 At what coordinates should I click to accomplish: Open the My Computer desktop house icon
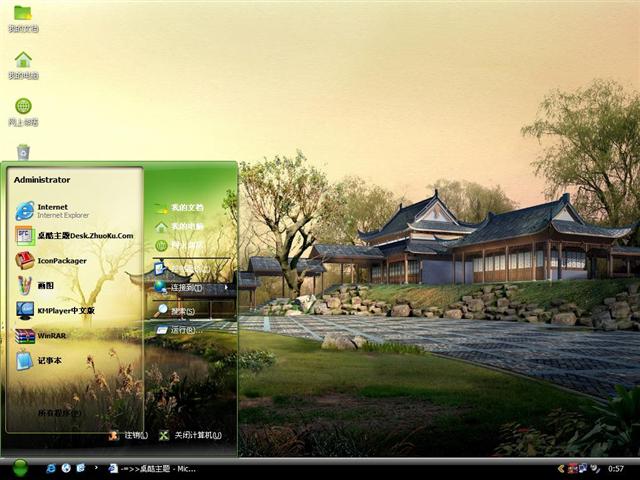[23, 65]
